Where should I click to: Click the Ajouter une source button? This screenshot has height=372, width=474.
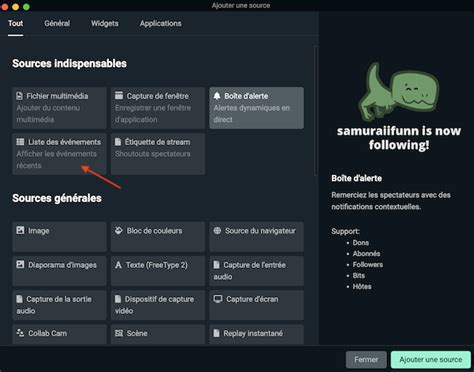[x=431, y=360]
